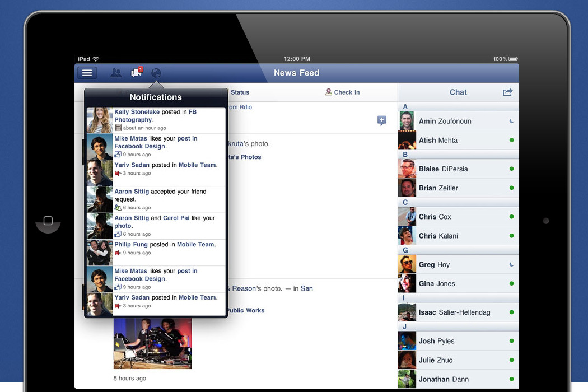
Task: Open Aaron Sittig accepted friend request notification
Action: click(x=156, y=199)
